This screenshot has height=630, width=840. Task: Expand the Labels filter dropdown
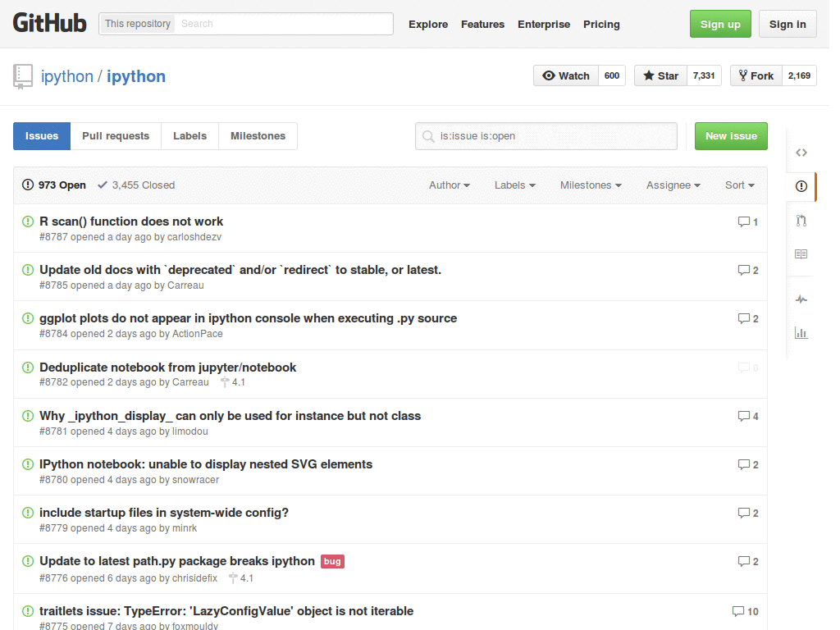pyautogui.click(x=515, y=185)
